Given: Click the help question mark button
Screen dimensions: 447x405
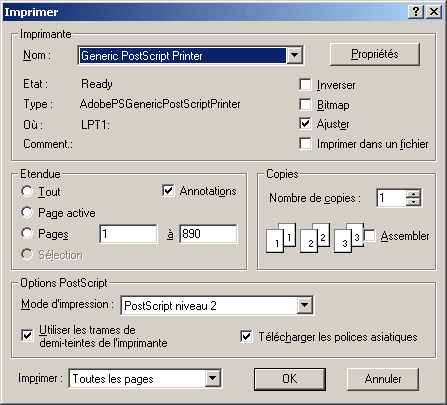Looking at the screenshot, I should point(416,12).
